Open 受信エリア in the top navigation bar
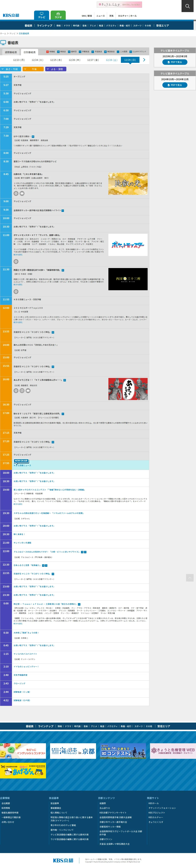The image size is (196, 868). 163,26
